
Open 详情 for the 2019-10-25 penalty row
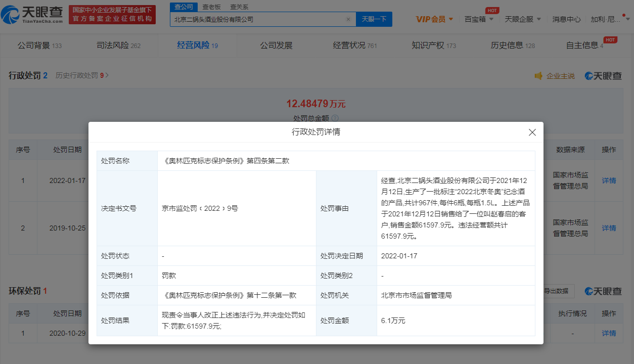609,228
